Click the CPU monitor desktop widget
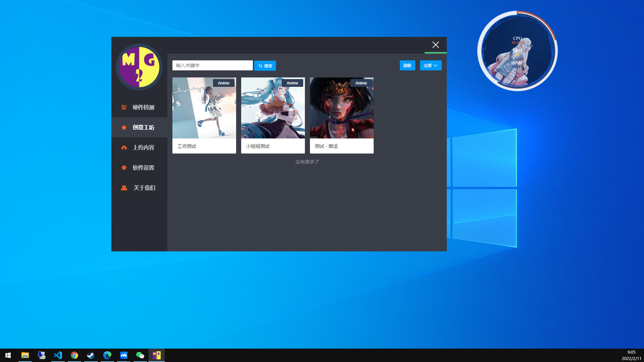Screen dimensions: 644x362 coord(517,51)
